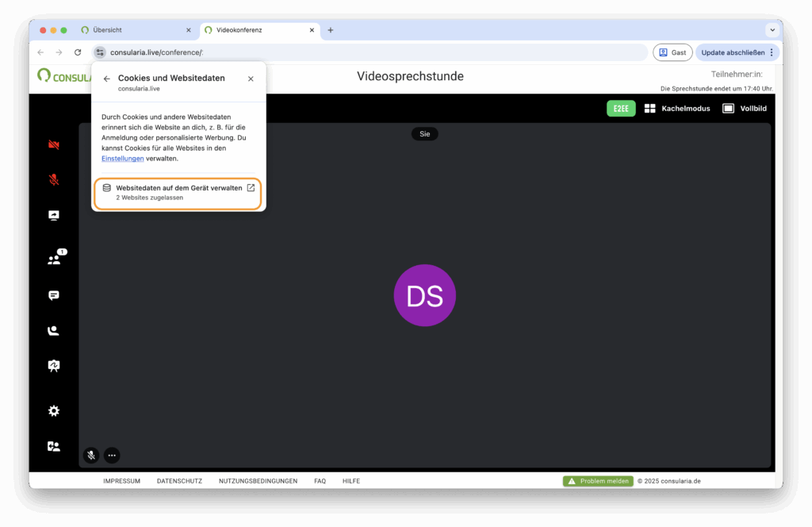This screenshot has height=527, width=812.
Task: Enable Vollbild fullscreen mode
Action: coord(745,108)
